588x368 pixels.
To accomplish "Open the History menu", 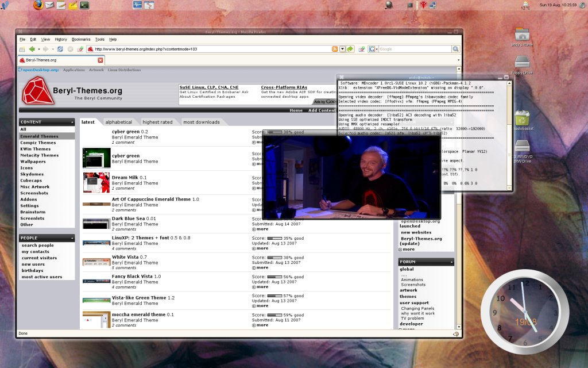I will [x=61, y=40].
